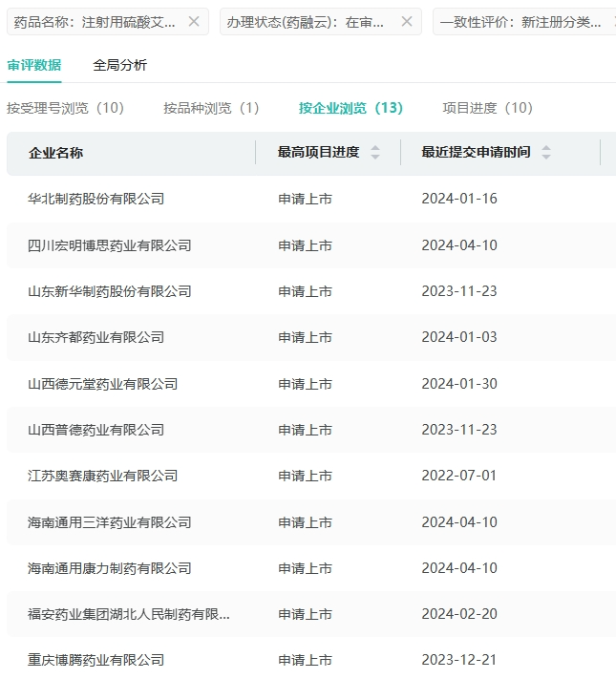Click 药品名称：注射用硫酸艾... filter chip

(108, 21)
